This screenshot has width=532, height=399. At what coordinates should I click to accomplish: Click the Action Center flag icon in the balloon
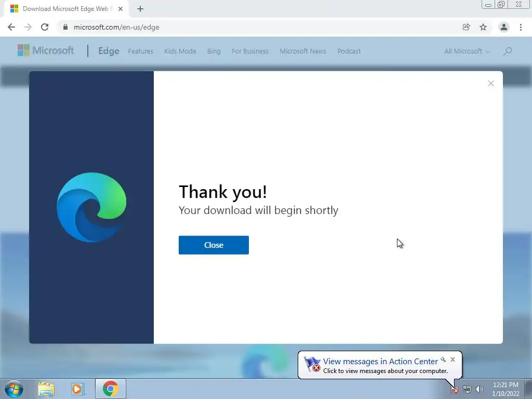pos(312,364)
